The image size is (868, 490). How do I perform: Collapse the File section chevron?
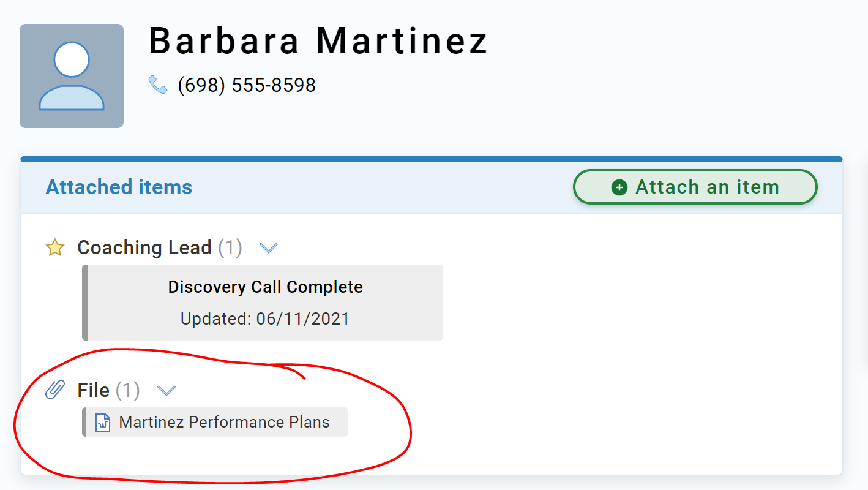coord(166,390)
